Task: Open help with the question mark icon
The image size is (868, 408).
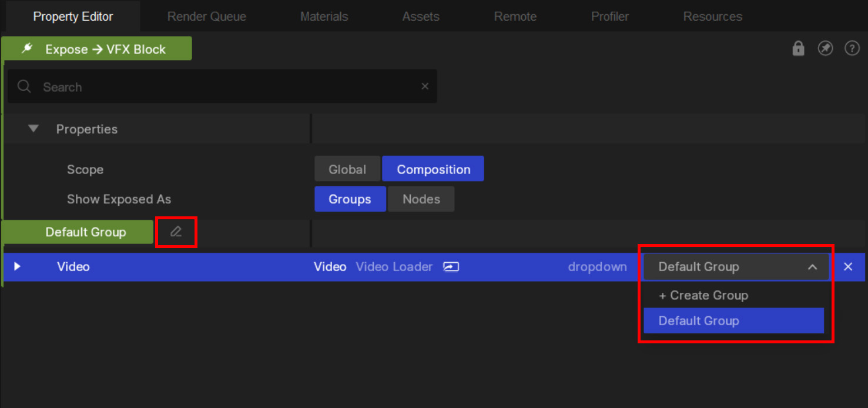Action: click(x=852, y=49)
